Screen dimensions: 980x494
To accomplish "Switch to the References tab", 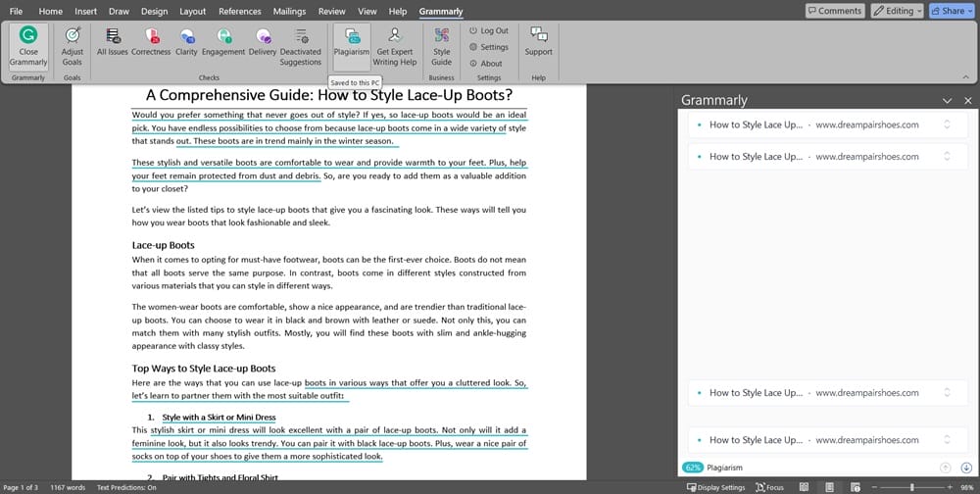I will (x=240, y=11).
